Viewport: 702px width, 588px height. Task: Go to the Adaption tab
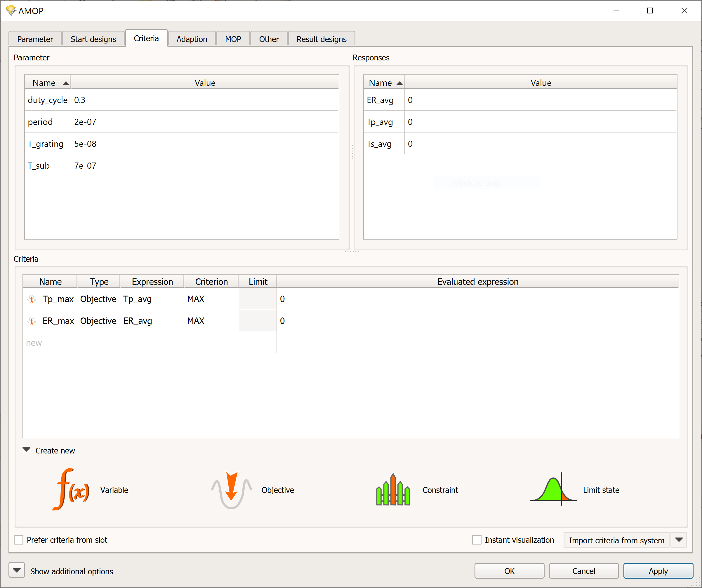pyautogui.click(x=192, y=39)
